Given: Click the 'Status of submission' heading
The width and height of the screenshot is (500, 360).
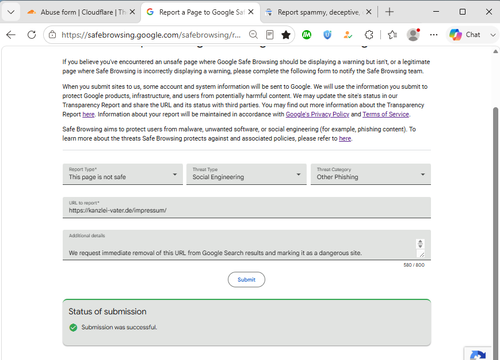Looking at the screenshot, I should coord(107,311).
